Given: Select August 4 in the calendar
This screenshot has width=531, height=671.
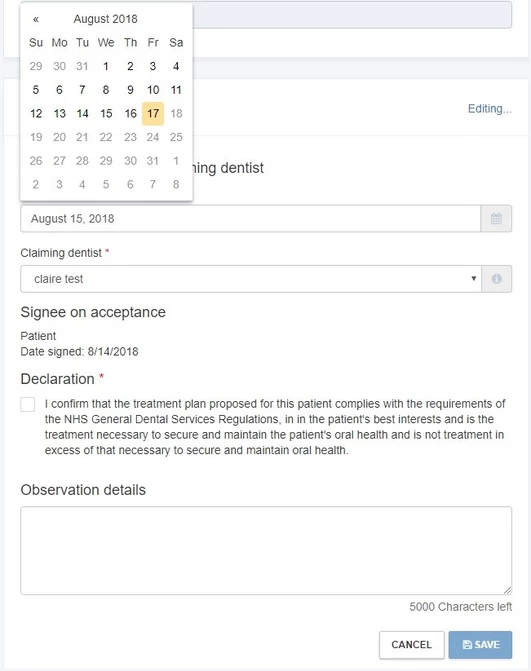Looking at the screenshot, I should pyautogui.click(x=176, y=66).
